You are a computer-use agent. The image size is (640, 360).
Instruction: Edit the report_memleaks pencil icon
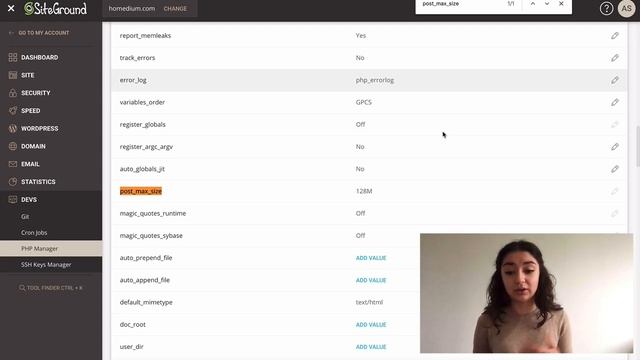coord(615,36)
